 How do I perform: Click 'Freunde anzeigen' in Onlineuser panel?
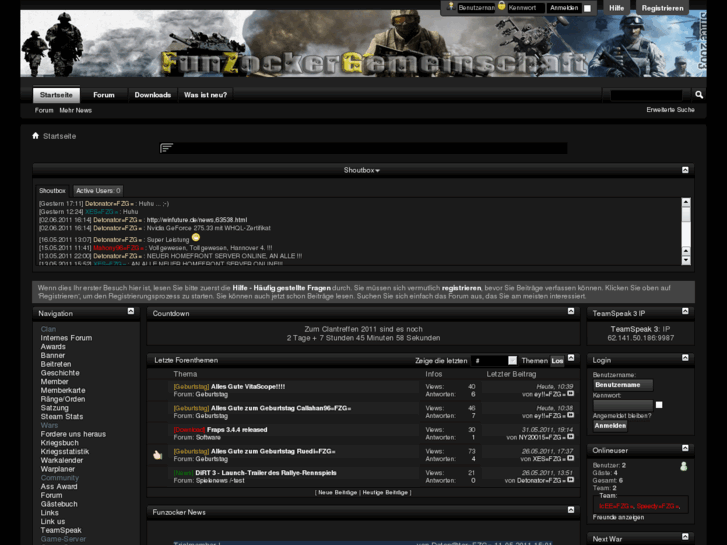tap(618, 518)
